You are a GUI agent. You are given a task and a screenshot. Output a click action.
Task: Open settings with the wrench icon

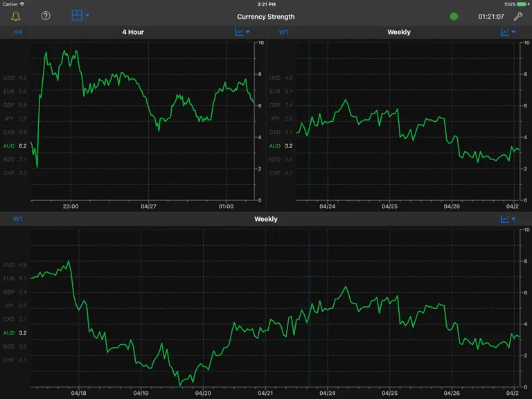517,17
